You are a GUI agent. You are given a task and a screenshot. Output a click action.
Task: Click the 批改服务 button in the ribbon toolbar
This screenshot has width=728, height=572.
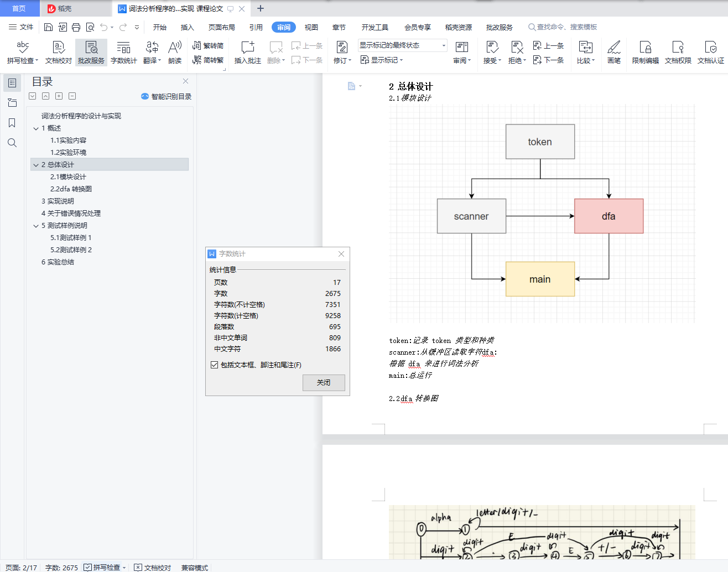click(x=91, y=53)
